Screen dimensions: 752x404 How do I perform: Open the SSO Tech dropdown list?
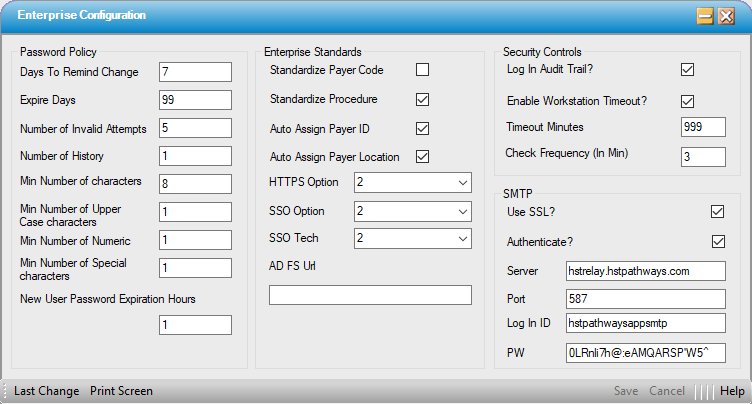(411, 238)
